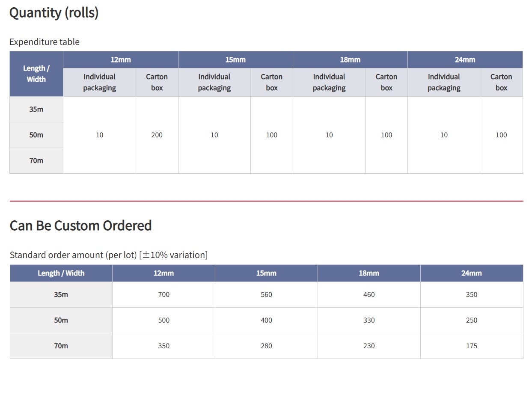Click the 700 cell for 35m, 12mm

click(163, 295)
